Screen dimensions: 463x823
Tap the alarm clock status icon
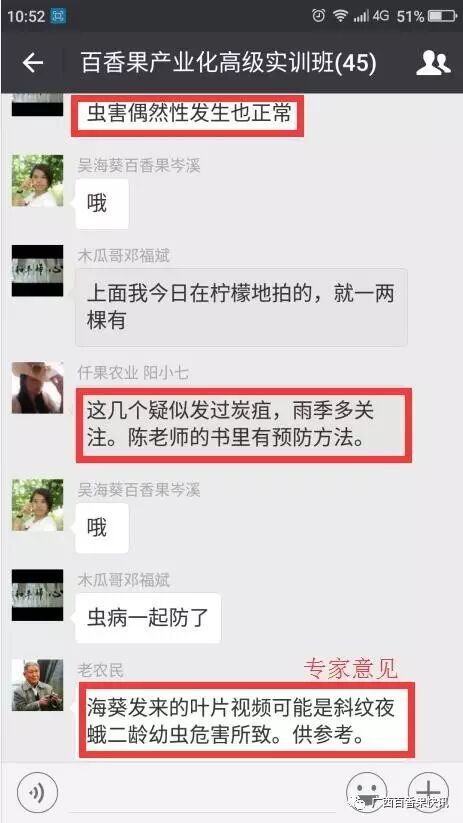[319, 16]
